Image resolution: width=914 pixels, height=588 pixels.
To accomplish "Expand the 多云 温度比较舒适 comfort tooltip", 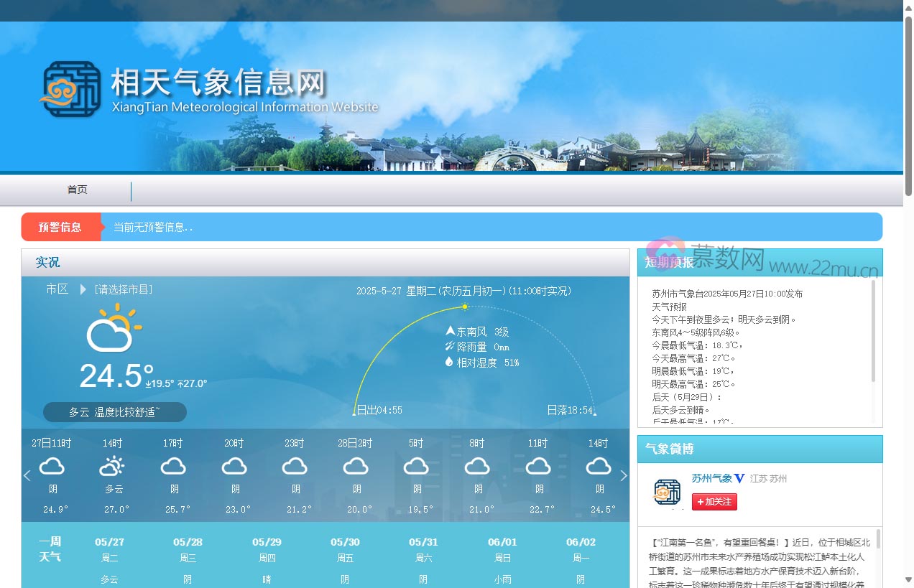I will pyautogui.click(x=114, y=412).
